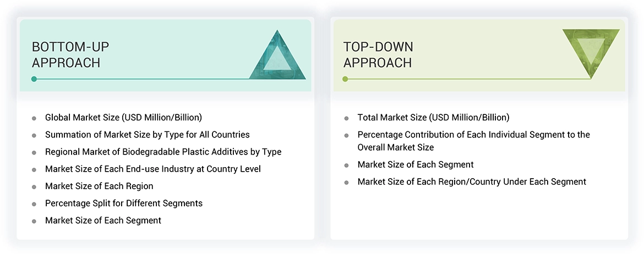The image size is (644, 254).
Task: Click Total Market Size (USD Million/Billion)
Action: (x=433, y=117)
